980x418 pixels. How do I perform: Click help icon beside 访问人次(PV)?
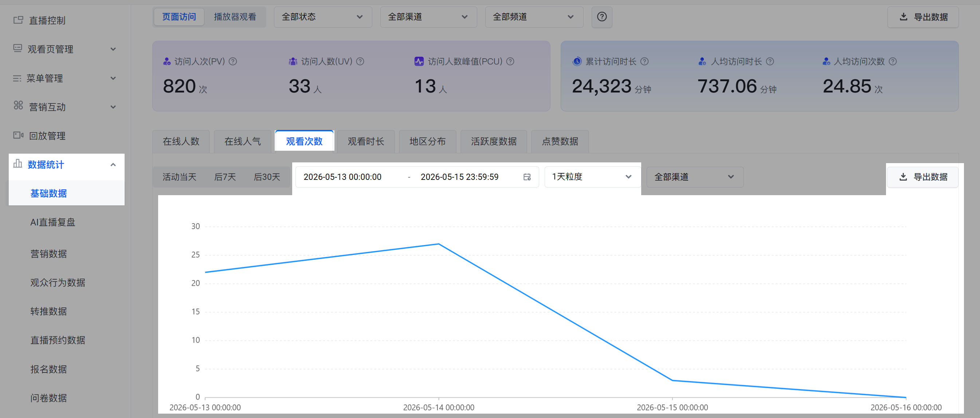pyautogui.click(x=233, y=61)
